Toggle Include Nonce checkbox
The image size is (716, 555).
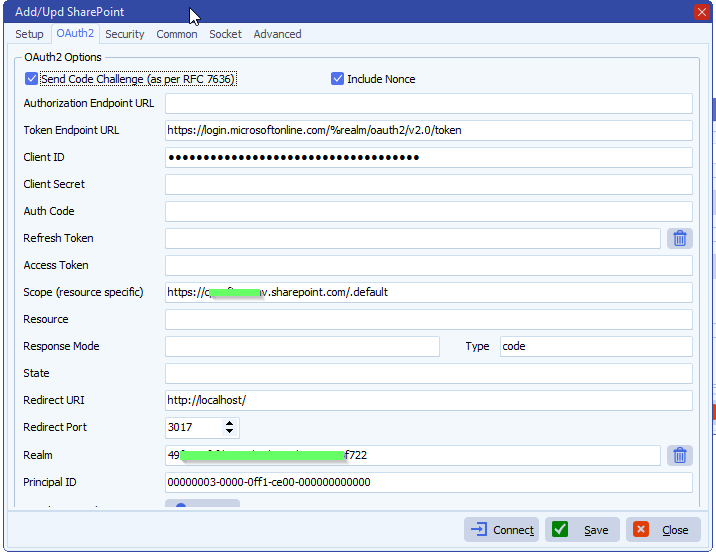[337, 79]
